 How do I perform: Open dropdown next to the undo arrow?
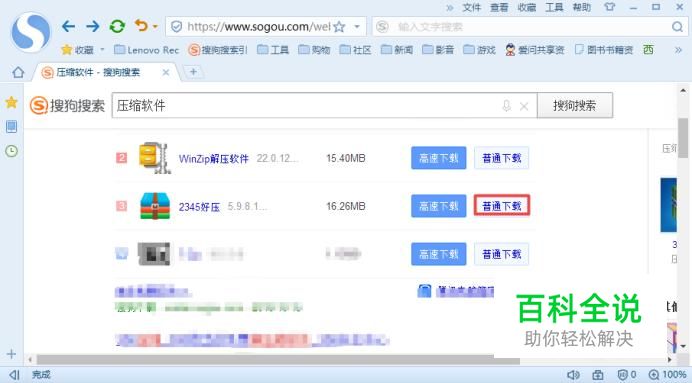click(155, 27)
